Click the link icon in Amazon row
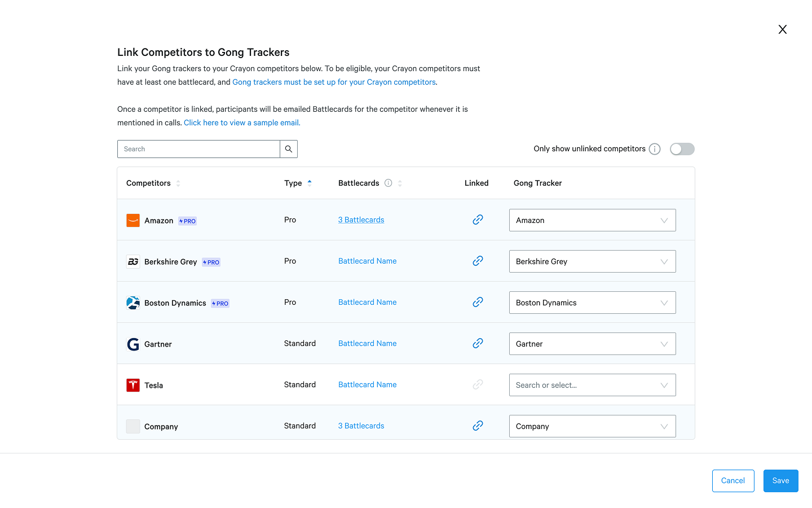 [x=478, y=220]
